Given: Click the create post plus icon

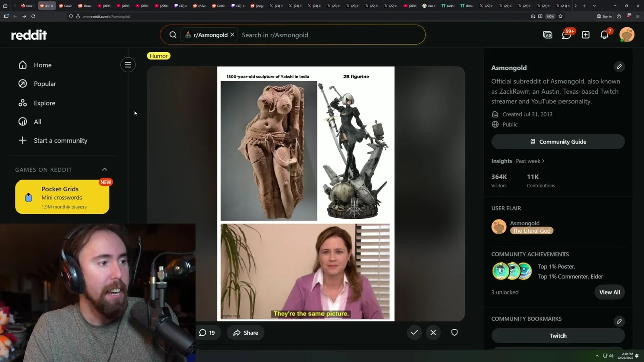Looking at the screenshot, I should pos(586,35).
